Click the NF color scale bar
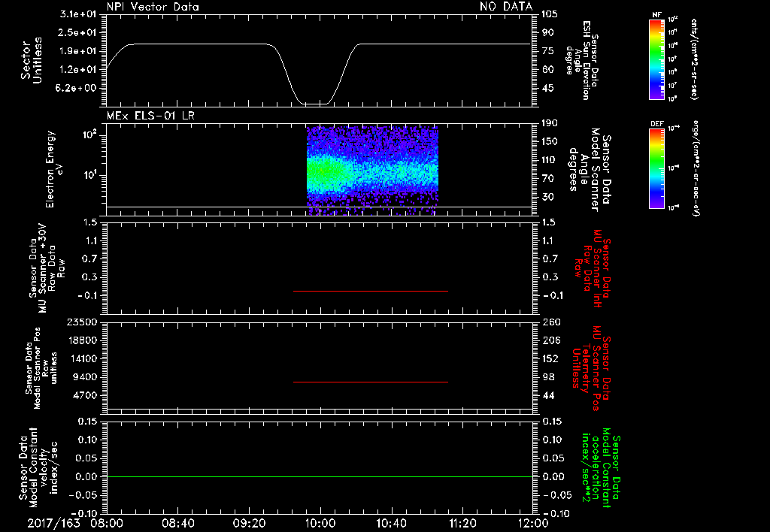This screenshot has height=532, width=770. tap(657, 59)
